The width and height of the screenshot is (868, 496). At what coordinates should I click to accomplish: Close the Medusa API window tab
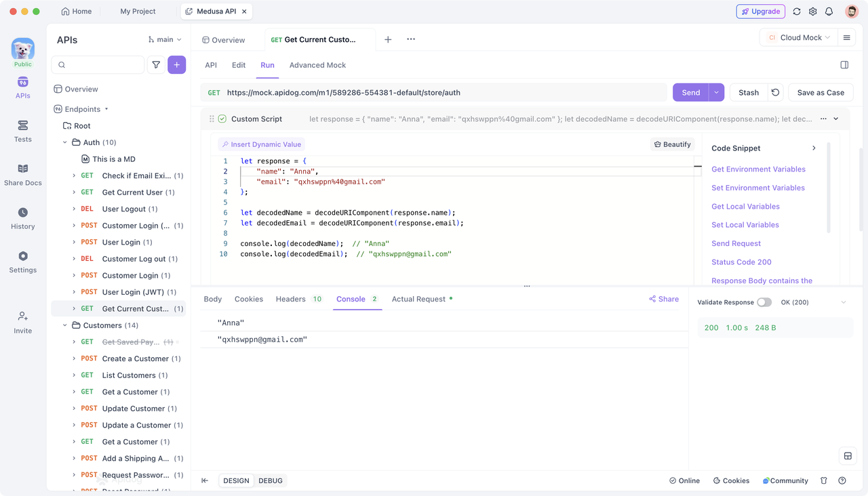click(244, 12)
